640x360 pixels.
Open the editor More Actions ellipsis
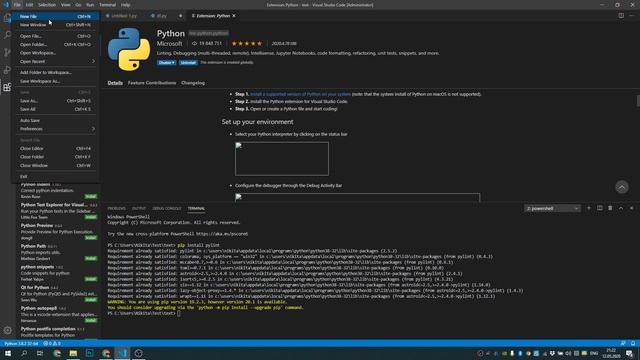[631, 16]
